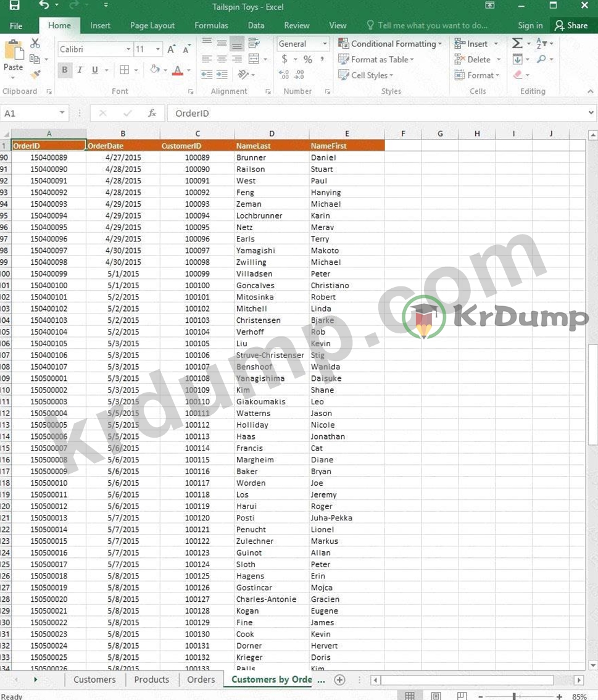
Task: Toggle Bottom Align for cells
Action: [237, 43]
